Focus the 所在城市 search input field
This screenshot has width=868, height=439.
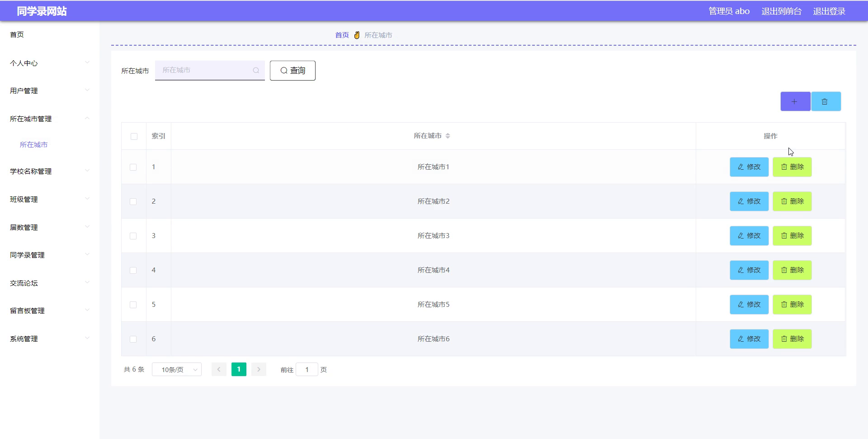coord(210,70)
